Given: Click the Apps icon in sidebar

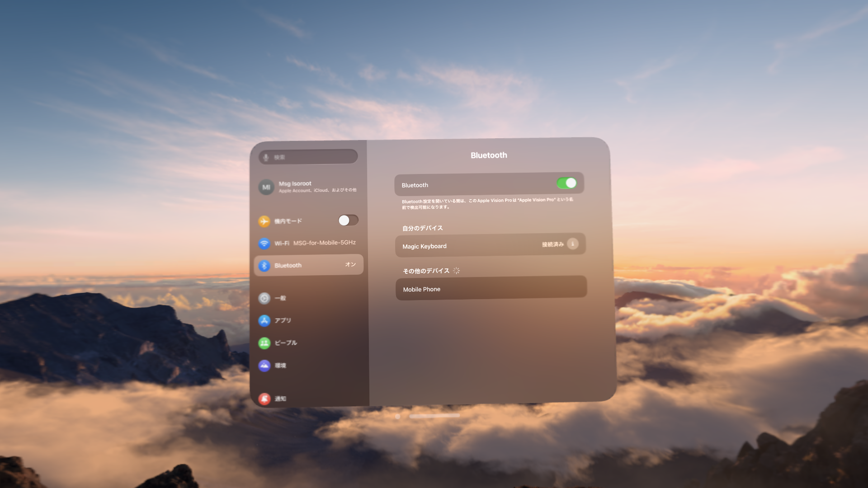Looking at the screenshot, I should click(264, 321).
